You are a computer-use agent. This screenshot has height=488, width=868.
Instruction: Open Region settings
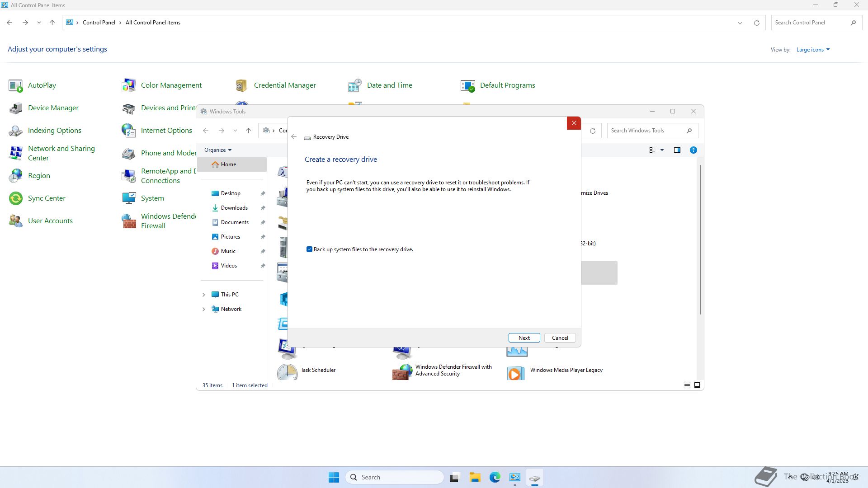[x=29, y=176]
